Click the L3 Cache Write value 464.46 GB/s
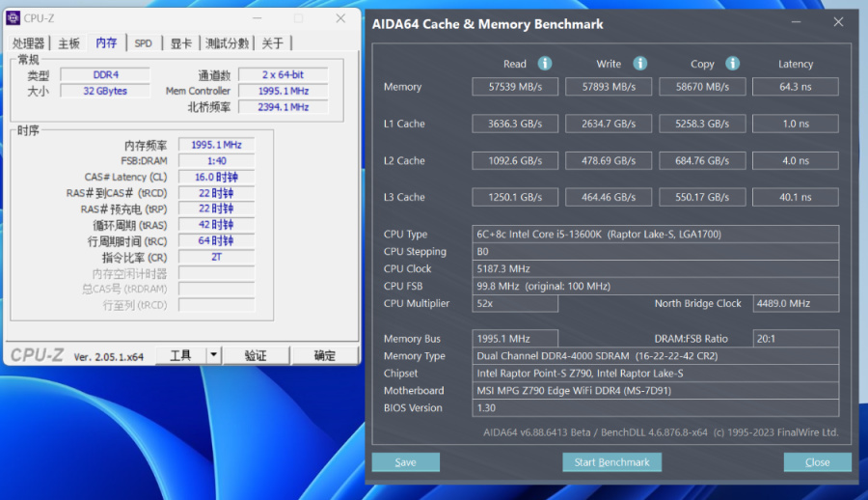Image resolution: width=868 pixels, height=500 pixels. pyautogui.click(x=609, y=197)
